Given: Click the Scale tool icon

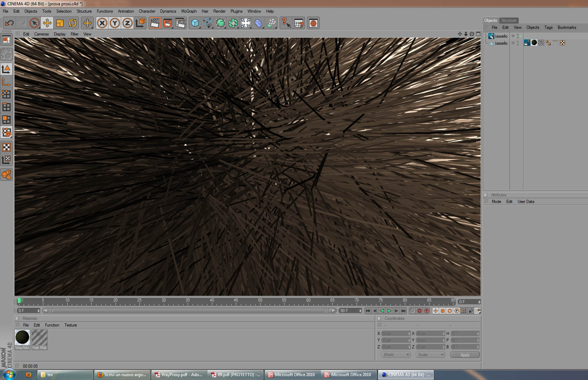Looking at the screenshot, I should pyautogui.click(x=60, y=23).
